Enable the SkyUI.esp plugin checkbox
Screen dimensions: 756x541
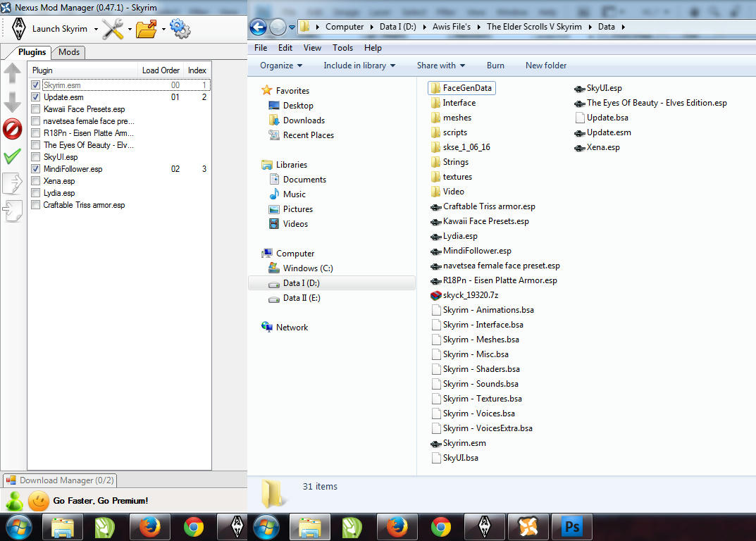coord(36,157)
